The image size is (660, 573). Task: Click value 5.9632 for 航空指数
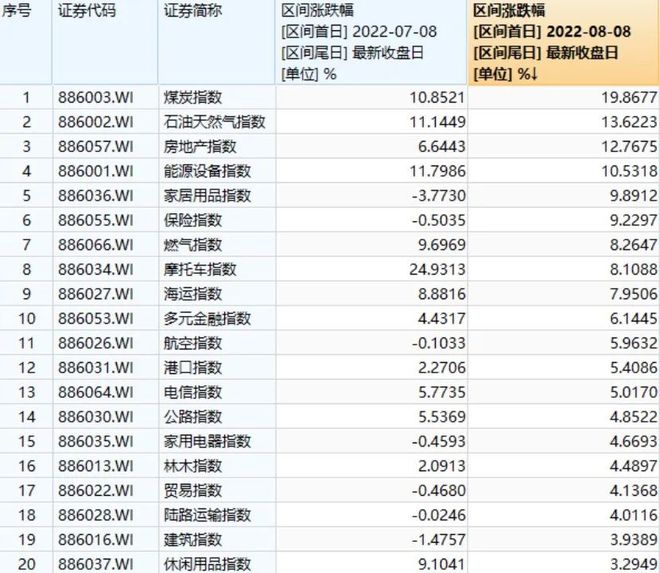633,343
